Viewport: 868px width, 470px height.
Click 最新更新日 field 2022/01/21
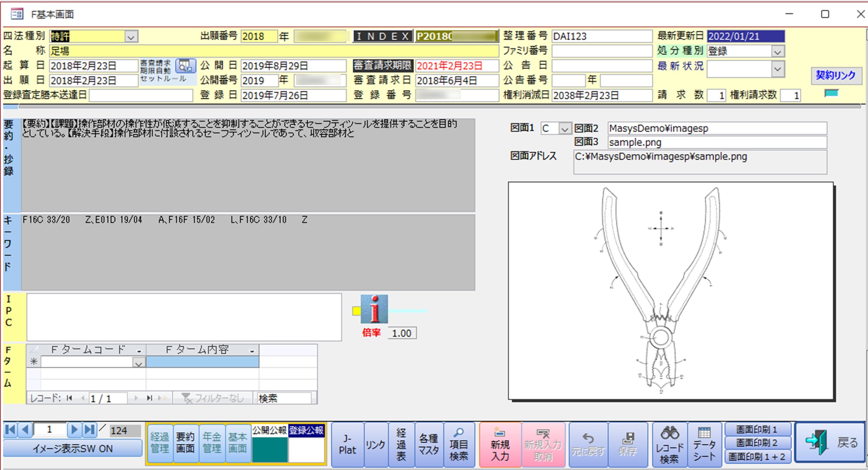[746, 36]
